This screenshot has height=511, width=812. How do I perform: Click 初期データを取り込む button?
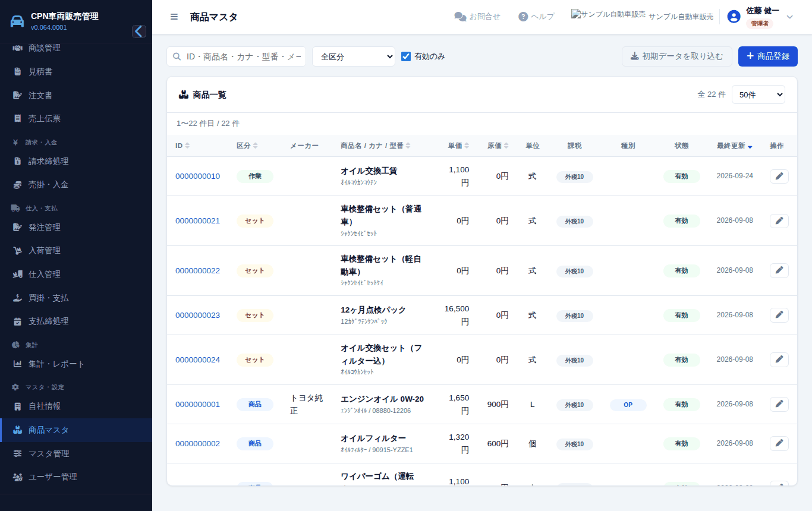pyautogui.click(x=677, y=56)
